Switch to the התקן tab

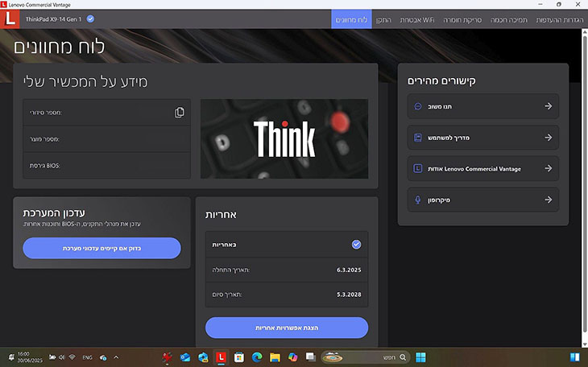(x=383, y=19)
